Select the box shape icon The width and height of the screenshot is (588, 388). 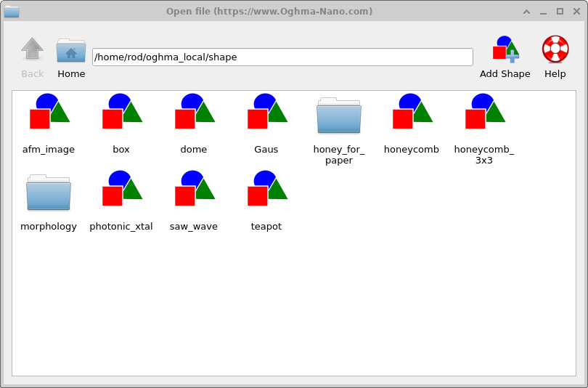(x=121, y=112)
